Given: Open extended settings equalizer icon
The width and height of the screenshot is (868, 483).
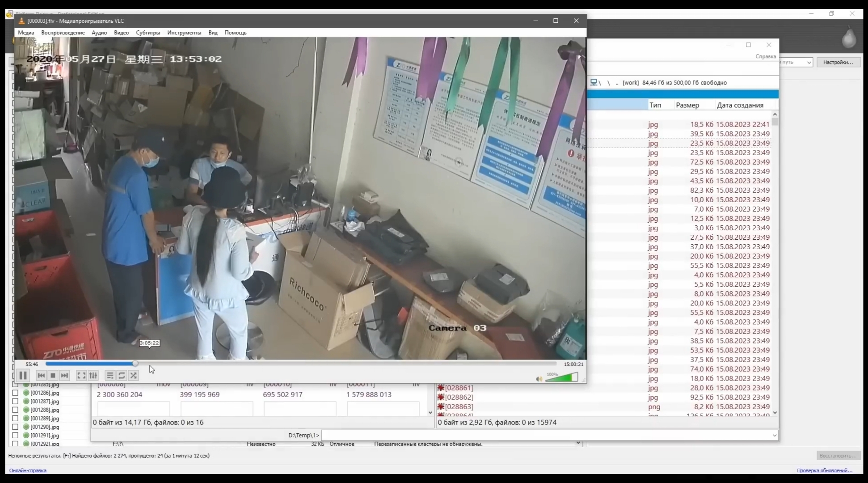Looking at the screenshot, I should 93,376.
